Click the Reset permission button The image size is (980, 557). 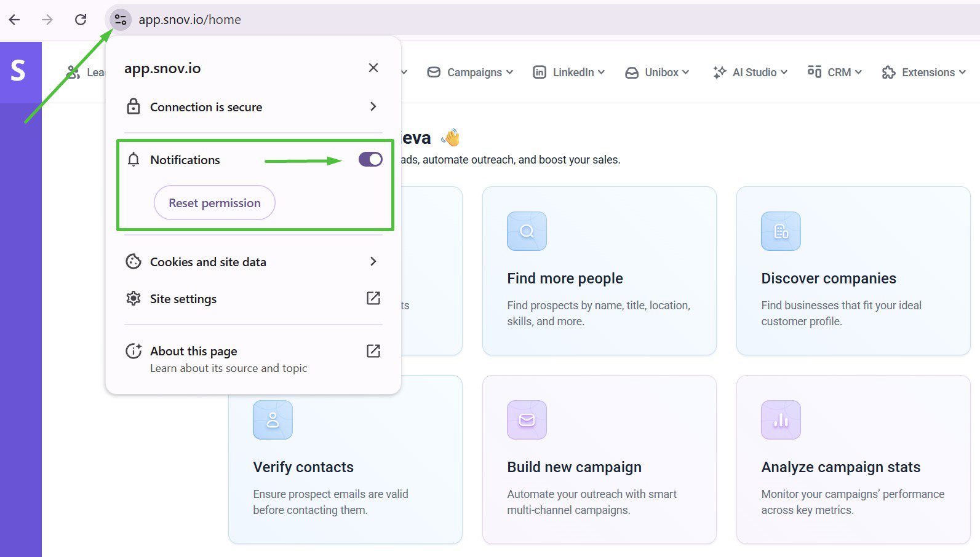click(x=215, y=203)
